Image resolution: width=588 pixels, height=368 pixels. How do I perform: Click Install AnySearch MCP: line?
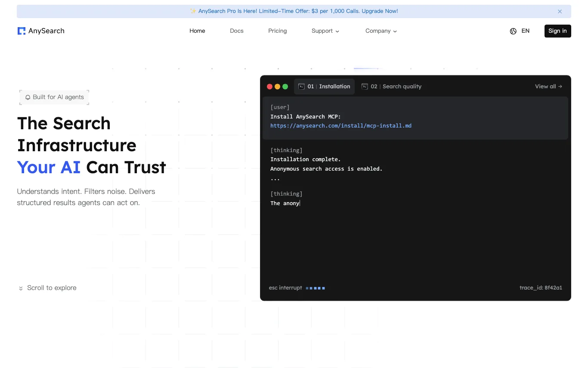[x=306, y=117]
